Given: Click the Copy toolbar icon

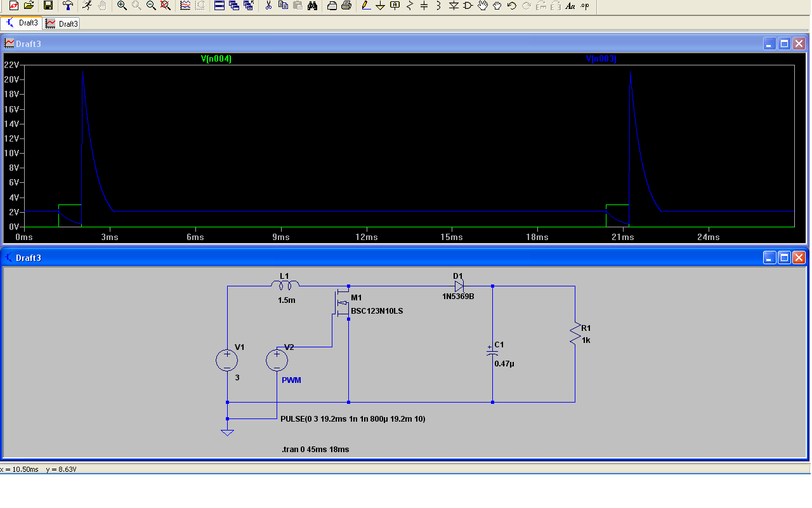Looking at the screenshot, I should pyautogui.click(x=283, y=6).
